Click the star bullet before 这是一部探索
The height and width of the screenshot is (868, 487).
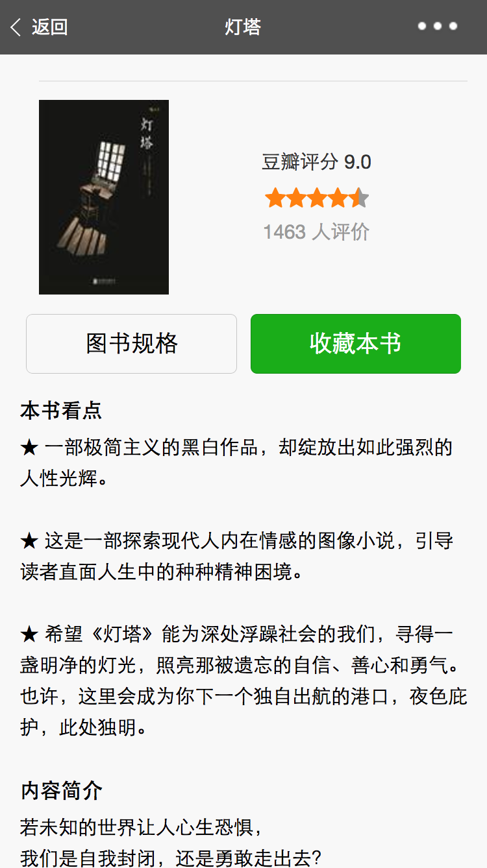[30, 541]
